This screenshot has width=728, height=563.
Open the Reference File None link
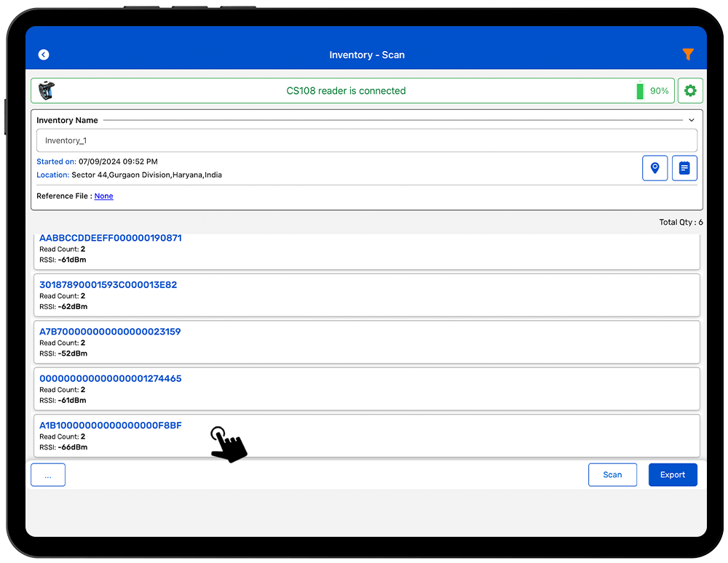(x=103, y=196)
